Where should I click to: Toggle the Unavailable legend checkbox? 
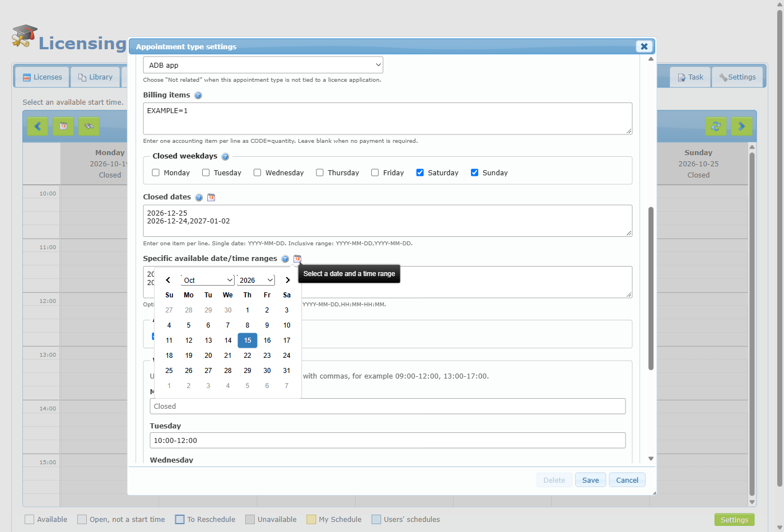click(250, 520)
